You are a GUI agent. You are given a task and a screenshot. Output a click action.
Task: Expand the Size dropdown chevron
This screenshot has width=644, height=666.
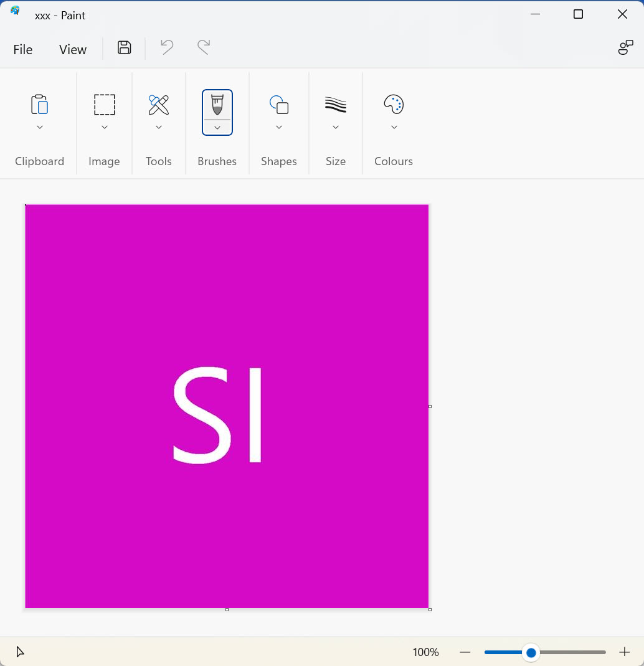(x=336, y=127)
